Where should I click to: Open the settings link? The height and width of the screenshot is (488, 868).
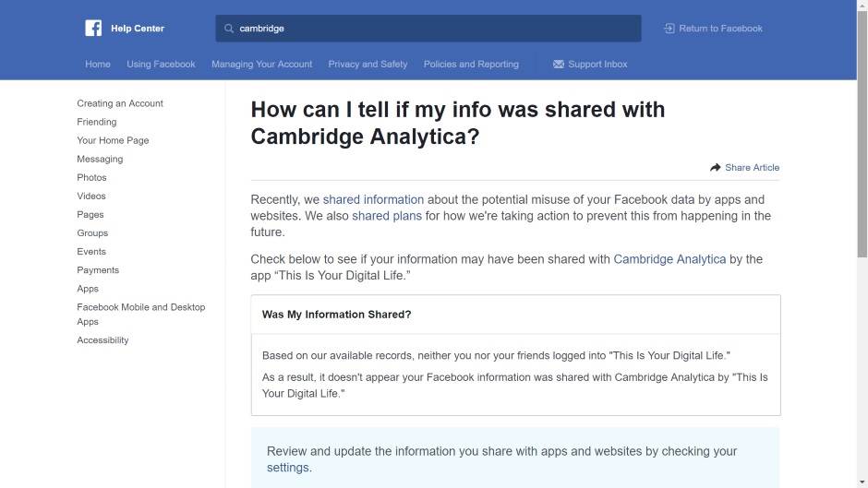pos(288,468)
